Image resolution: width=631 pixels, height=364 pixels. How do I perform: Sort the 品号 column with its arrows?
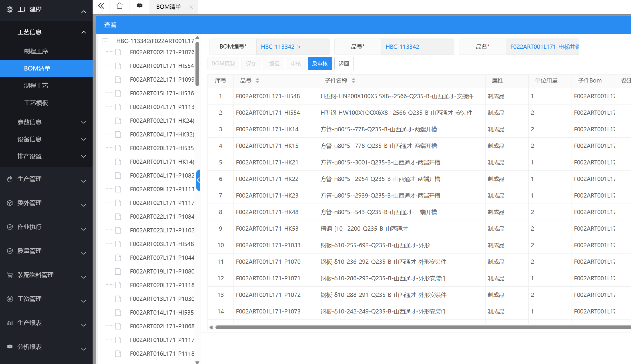[257, 81]
